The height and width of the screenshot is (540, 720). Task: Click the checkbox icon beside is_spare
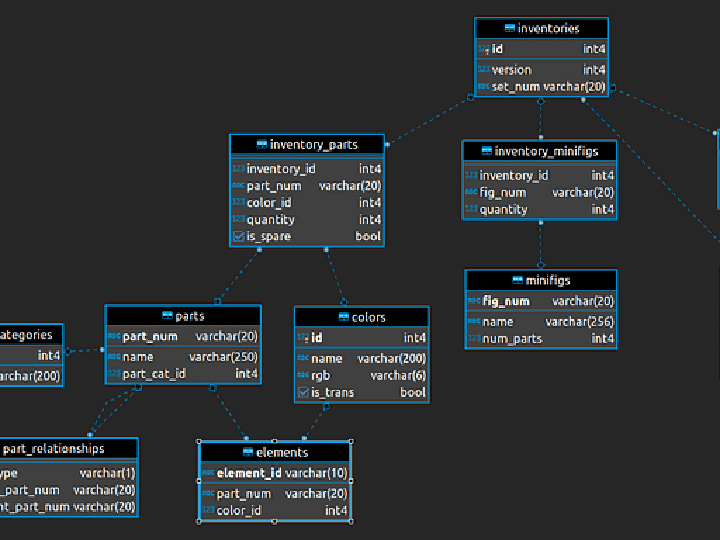click(238, 237)
